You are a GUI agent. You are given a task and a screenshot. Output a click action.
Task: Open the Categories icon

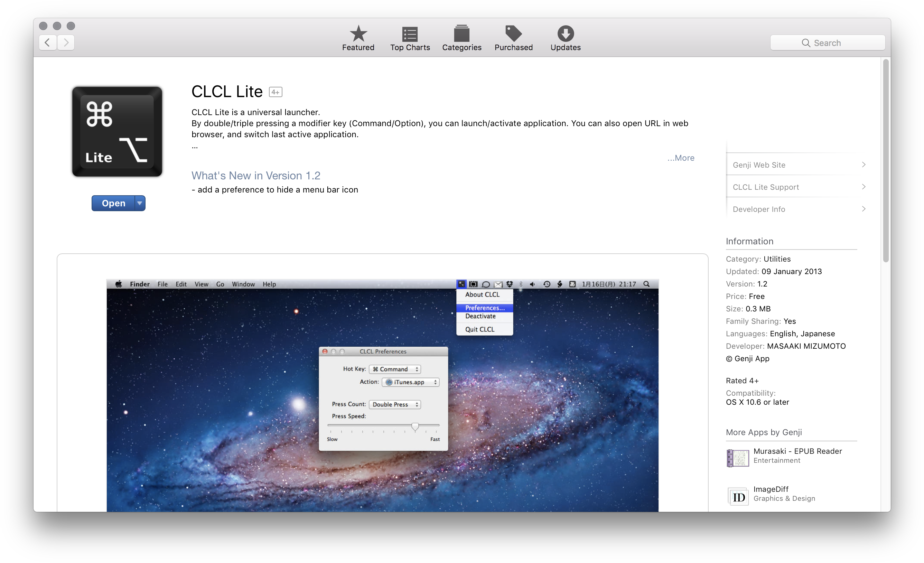(x=461, y=34)
